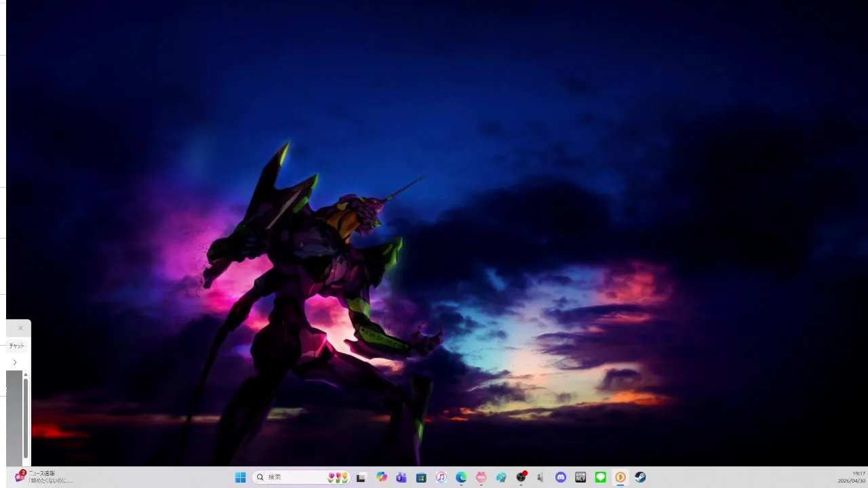868x488 pixels.
Task: Open the orange circular app icon
Action: pos(620,477)
